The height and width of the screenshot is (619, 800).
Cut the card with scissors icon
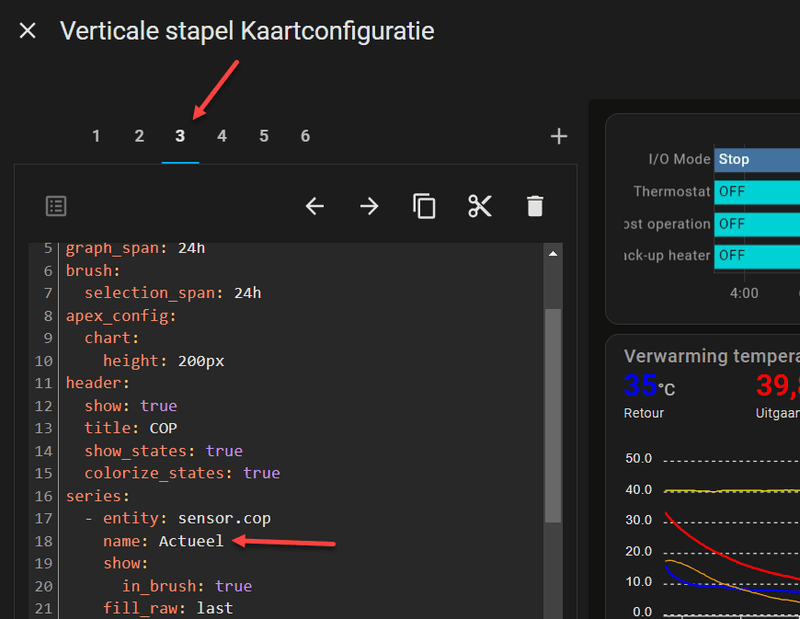click(x=480, y=206)
